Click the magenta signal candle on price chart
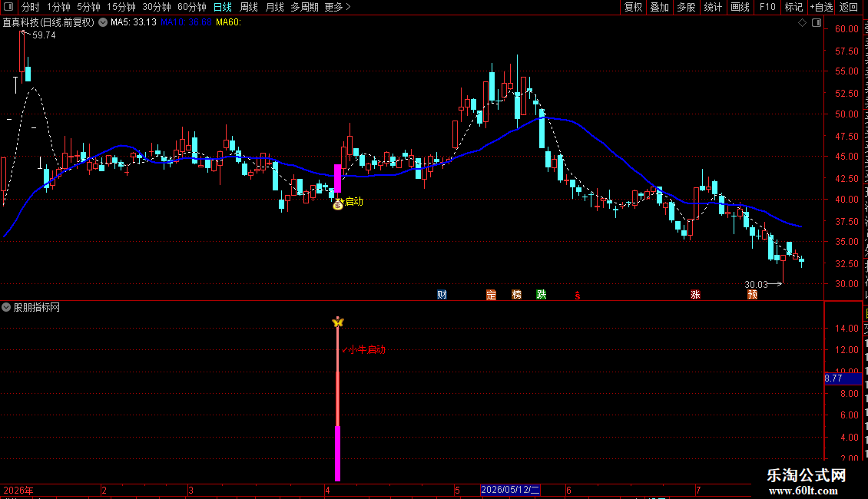Viewport: 868px width, 499px height. click(338, 178)
